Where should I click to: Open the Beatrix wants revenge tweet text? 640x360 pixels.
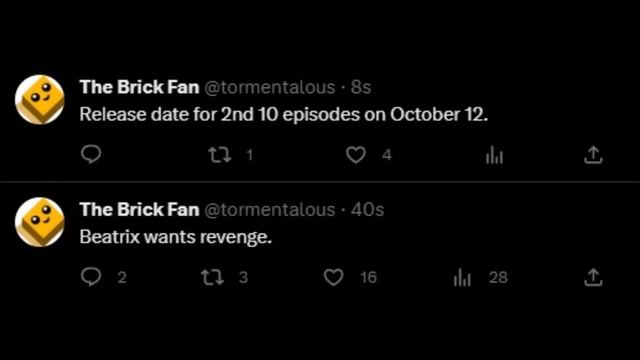click(x=176, y=237)
